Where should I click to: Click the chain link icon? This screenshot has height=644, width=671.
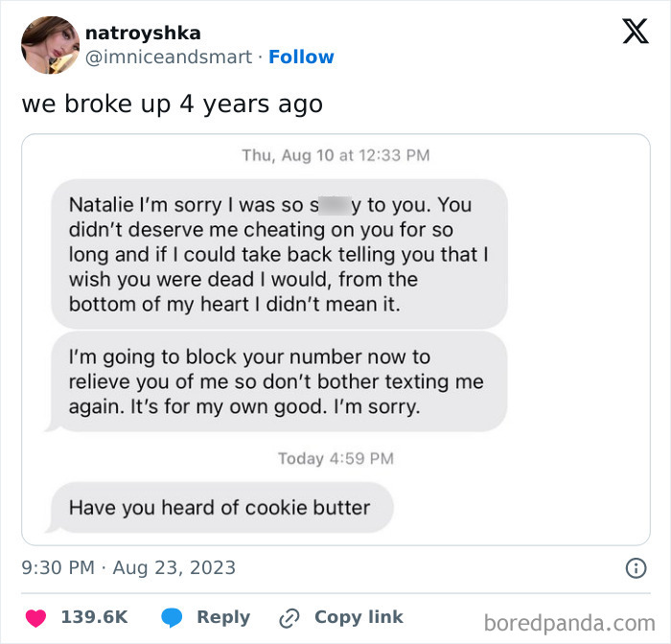(289, 618)
